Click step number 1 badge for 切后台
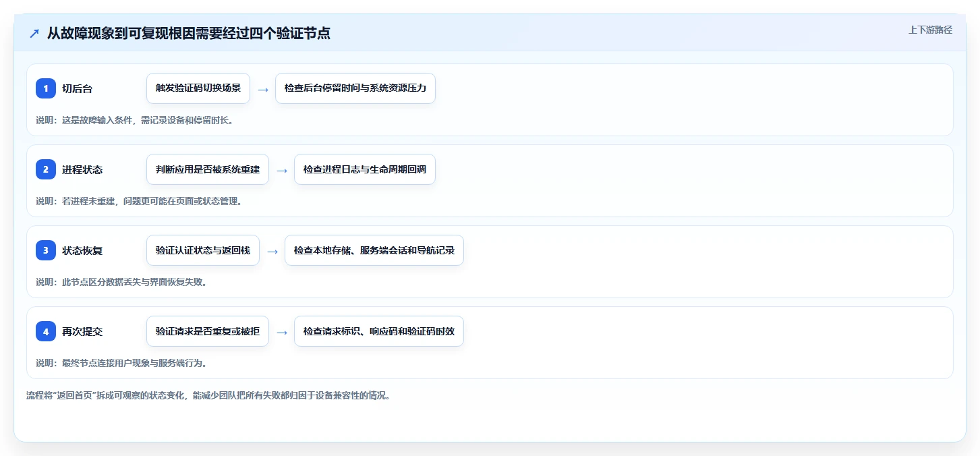Viewport: 980px width, 456px height. click(x=46, y=88)
